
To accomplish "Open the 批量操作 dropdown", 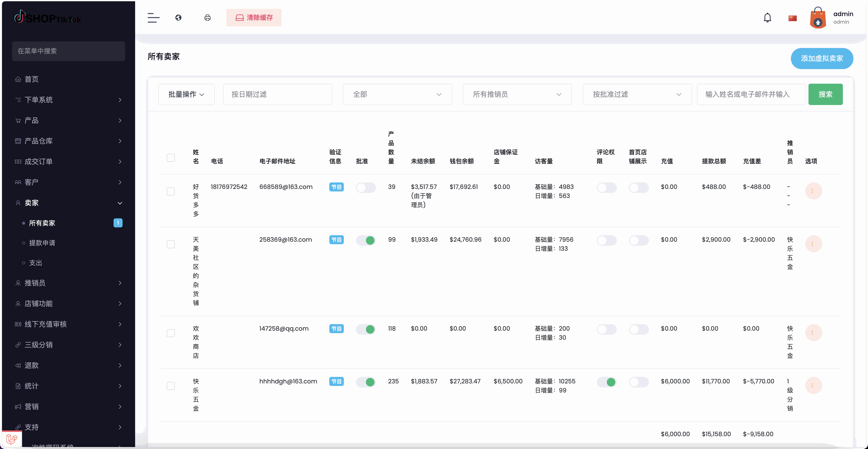I will (x=186, y=94).
